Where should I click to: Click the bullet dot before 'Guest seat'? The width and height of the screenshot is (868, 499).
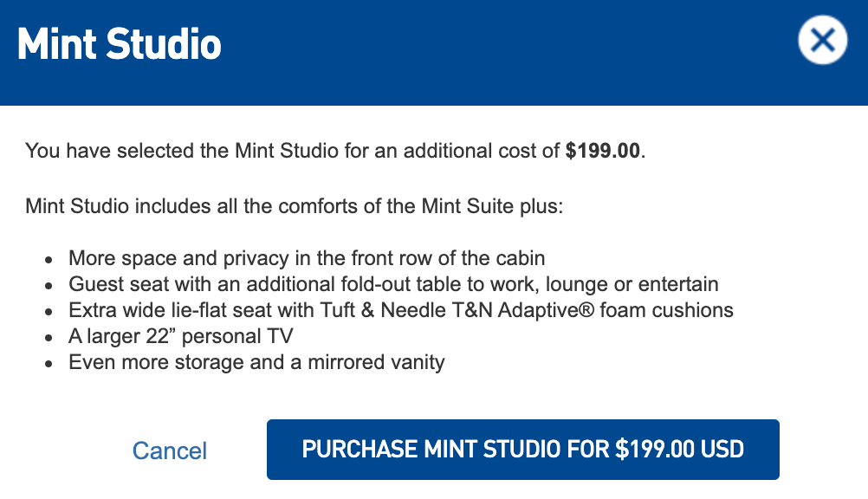coord(49,285)
